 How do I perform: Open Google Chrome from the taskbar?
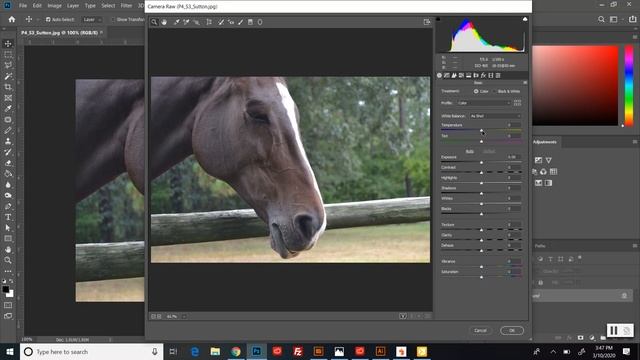[236, 351]
